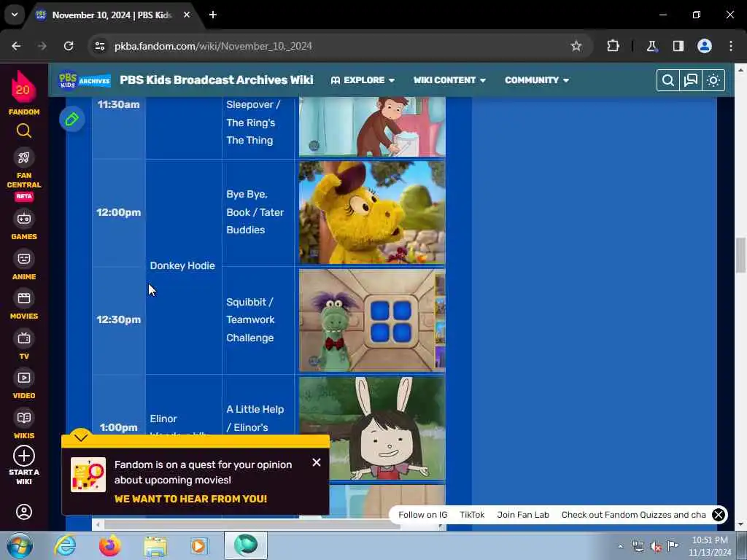Open user profile icon in sidebar
747x560 pixels.
coord(24,512)
